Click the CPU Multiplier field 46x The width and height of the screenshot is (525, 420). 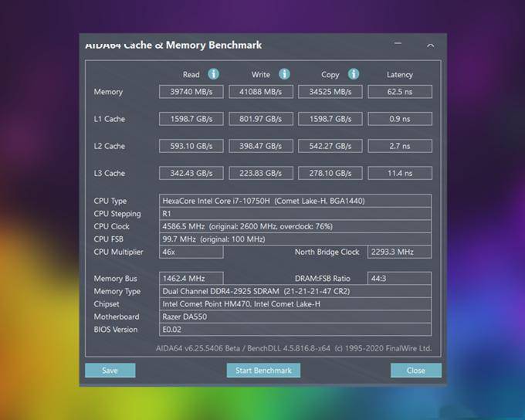coord(191,252)
